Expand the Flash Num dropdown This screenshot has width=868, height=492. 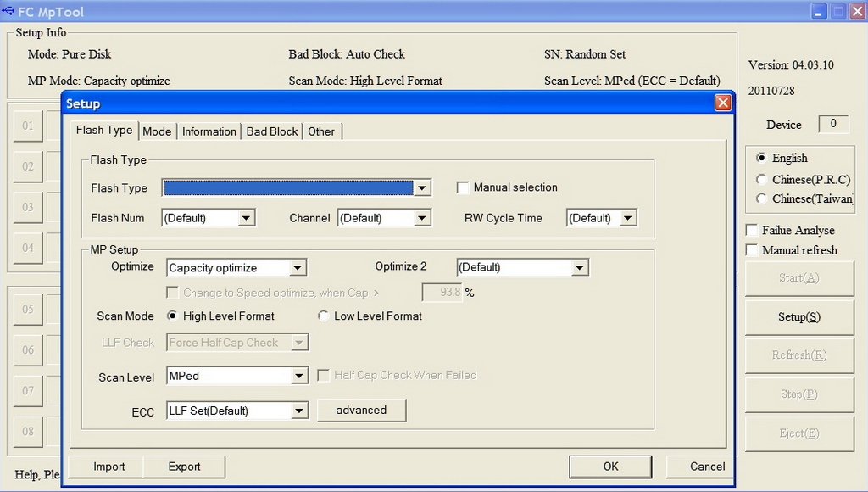(x=246, y=218)
